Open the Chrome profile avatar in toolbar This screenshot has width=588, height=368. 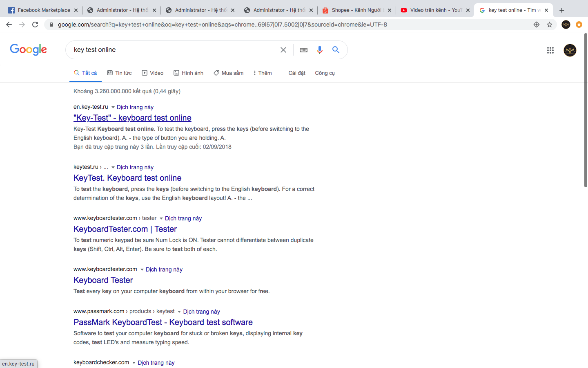click(566, 25)
